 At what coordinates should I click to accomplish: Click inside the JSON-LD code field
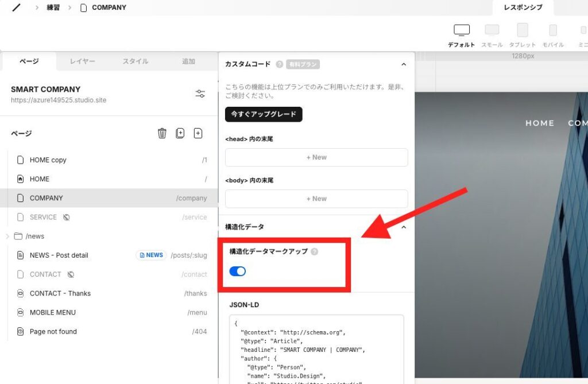pos(316,350)
